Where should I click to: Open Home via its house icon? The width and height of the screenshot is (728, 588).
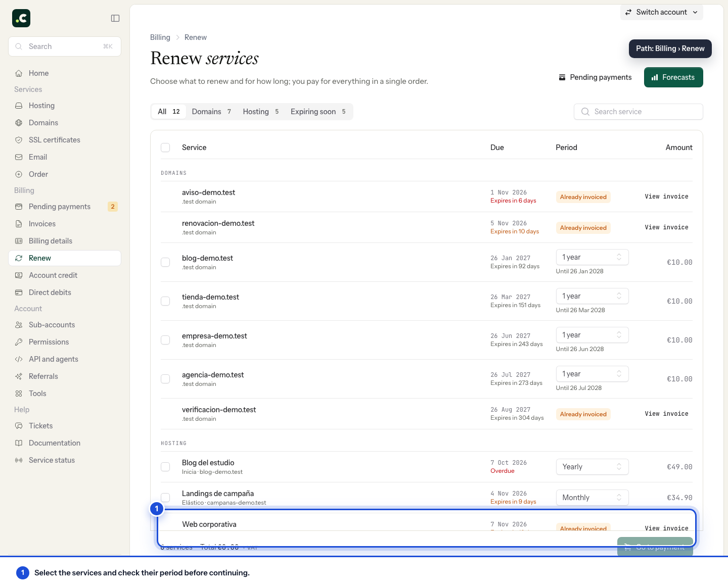coord(19,73)
